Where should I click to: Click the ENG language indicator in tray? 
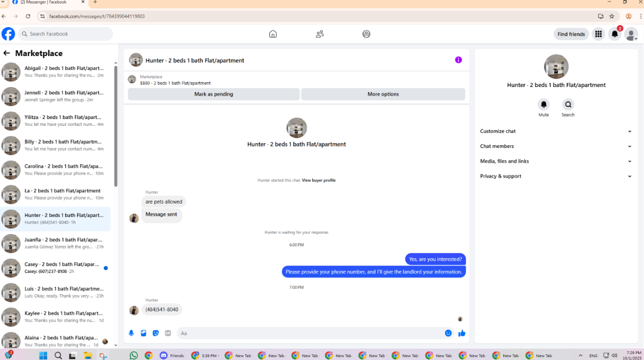[x=593, y=355]
